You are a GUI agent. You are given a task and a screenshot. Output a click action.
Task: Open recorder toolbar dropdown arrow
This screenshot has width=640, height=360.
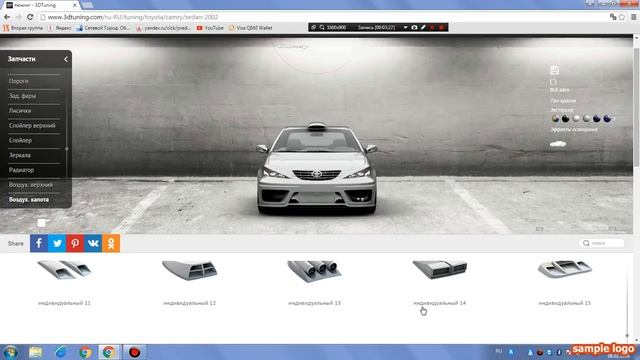click(405, 27)
